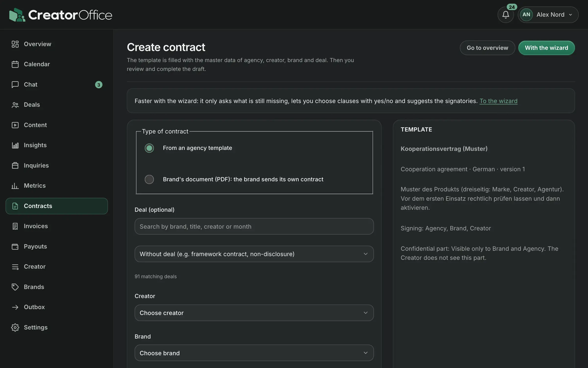The image size is (588, 368).
Task: Open Deals from the sidebar
Action: (57, 105)
